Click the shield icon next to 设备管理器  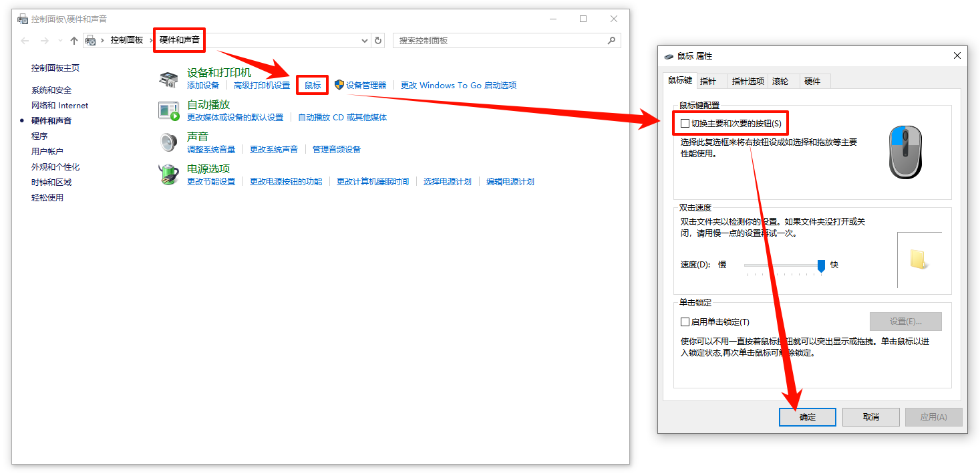339,85
